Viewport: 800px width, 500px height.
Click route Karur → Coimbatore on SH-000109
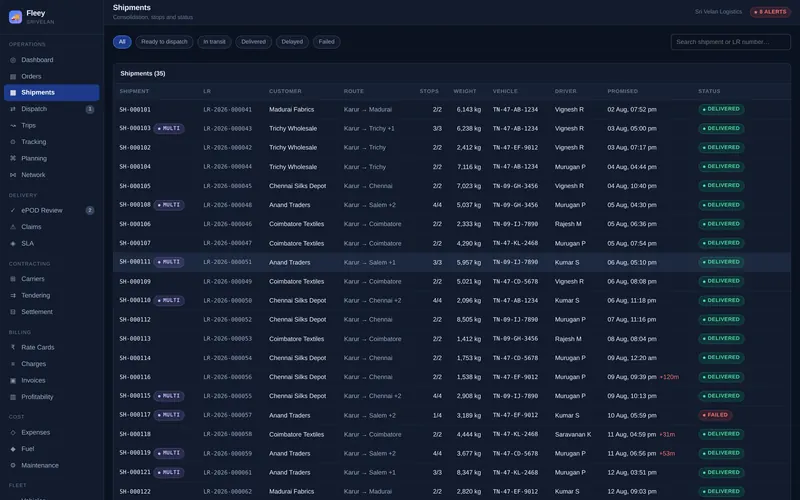coord(372,282)
